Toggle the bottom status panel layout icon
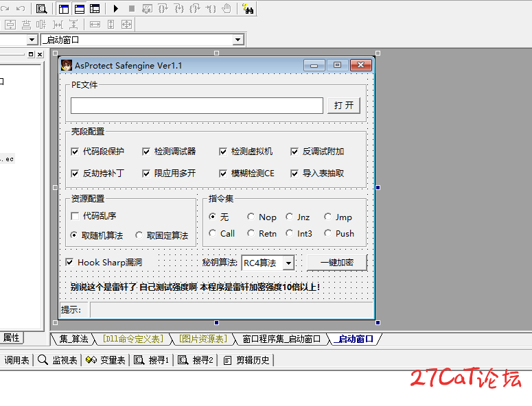 point(80,8)
